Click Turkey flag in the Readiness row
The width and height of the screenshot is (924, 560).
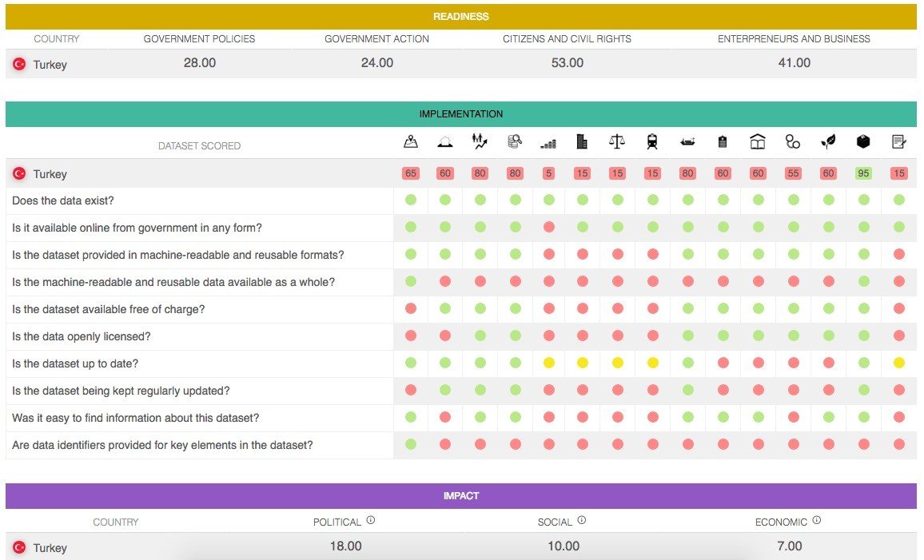pos(19,65)
